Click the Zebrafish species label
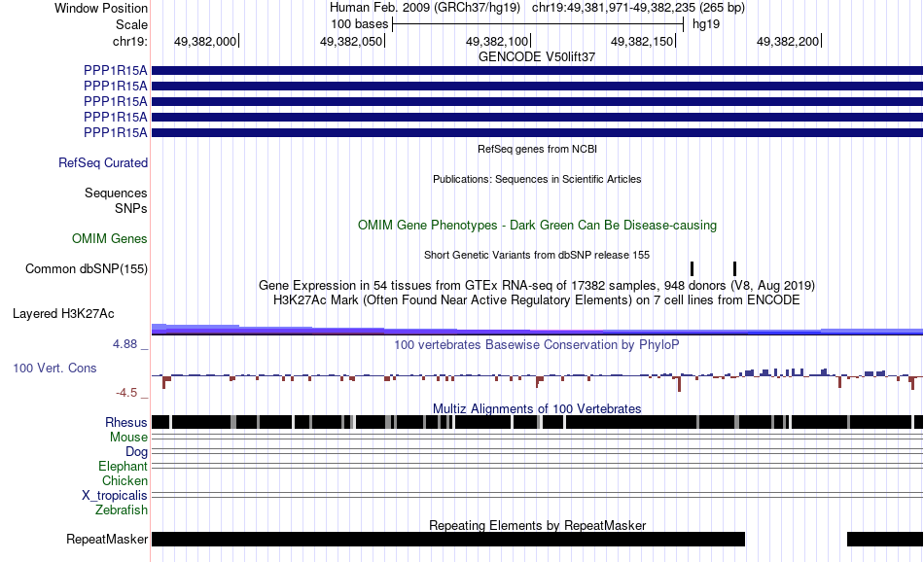The width and height of the screenshot is (924, 562). pos(122,510)
